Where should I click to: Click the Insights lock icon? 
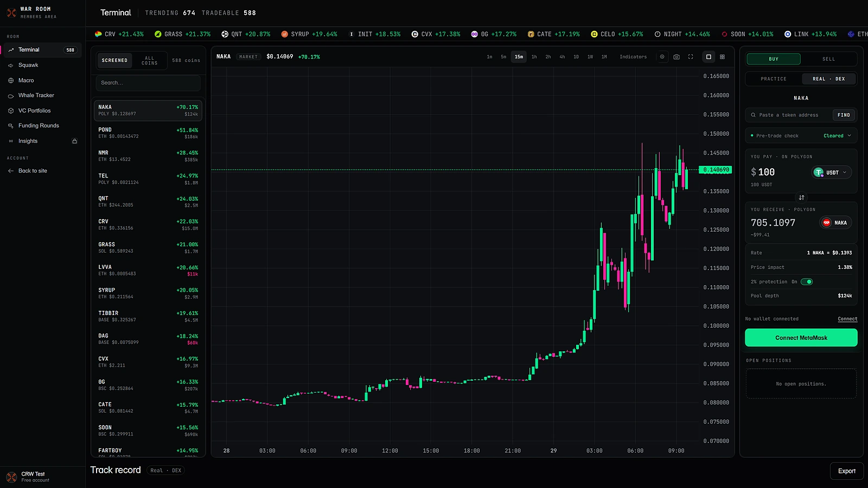click(75, 141)
